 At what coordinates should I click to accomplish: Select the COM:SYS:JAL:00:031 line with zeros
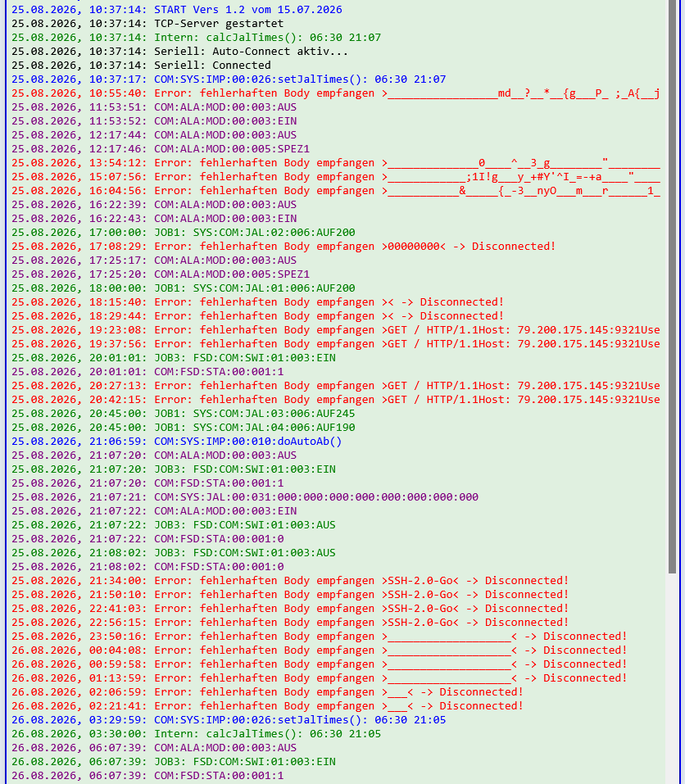[244, 497]
